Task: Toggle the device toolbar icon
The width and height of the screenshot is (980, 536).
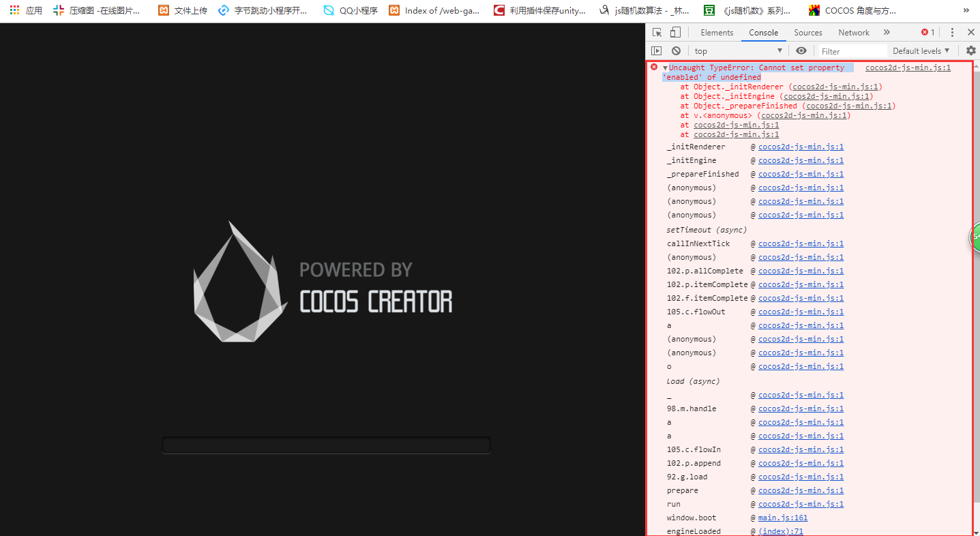Action: coord(675,33)
